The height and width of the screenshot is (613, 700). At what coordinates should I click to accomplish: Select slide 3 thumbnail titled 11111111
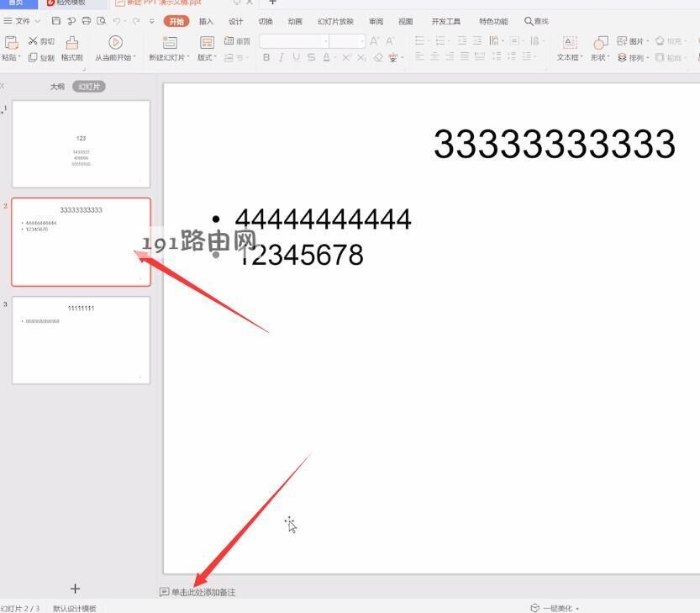(x=82, y=341)
